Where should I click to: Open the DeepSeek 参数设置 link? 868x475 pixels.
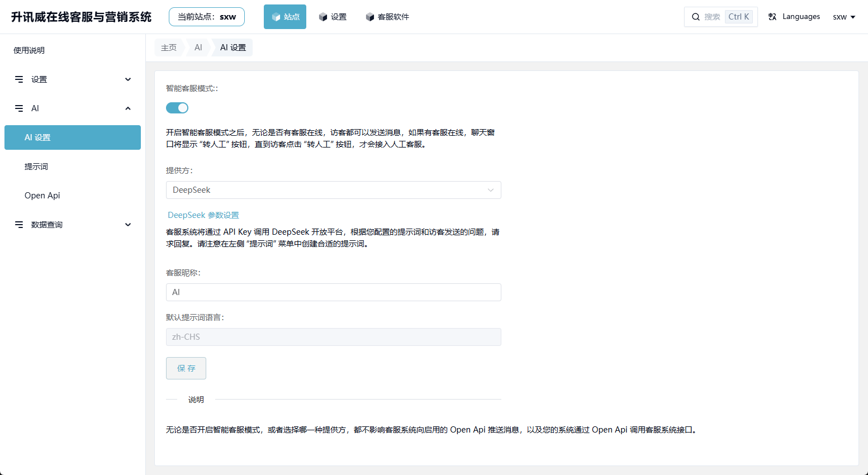pos(203,215)
